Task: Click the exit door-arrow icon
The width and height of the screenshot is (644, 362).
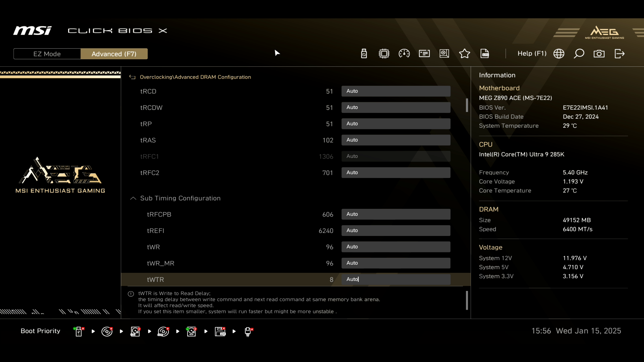Action: (620, 54)
